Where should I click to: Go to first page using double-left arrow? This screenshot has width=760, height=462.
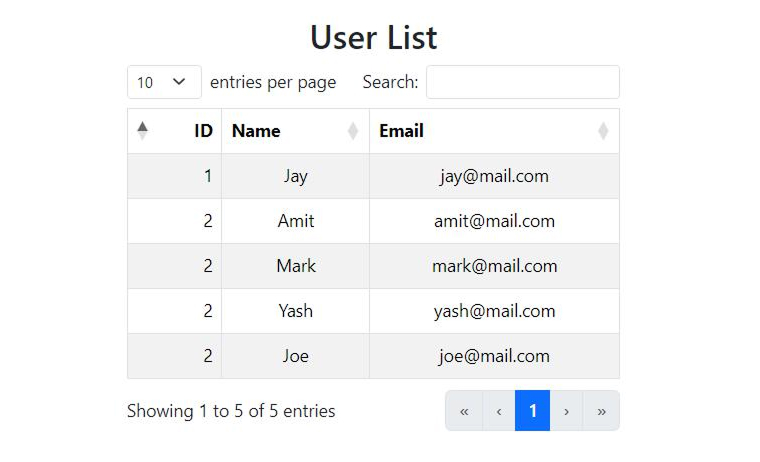tap(464, 411)
